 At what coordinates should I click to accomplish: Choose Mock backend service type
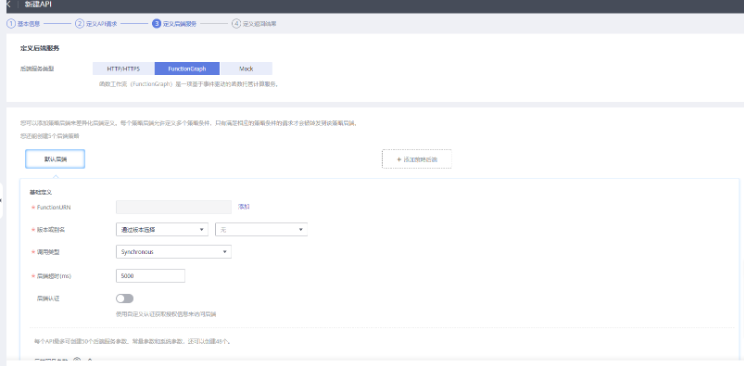click(x=246, y=68)
